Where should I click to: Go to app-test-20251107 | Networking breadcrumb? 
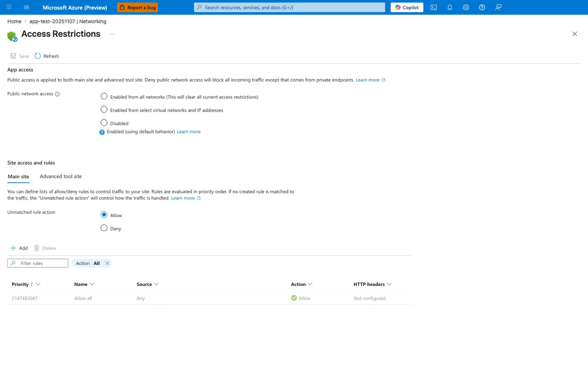tap(68, 21)
